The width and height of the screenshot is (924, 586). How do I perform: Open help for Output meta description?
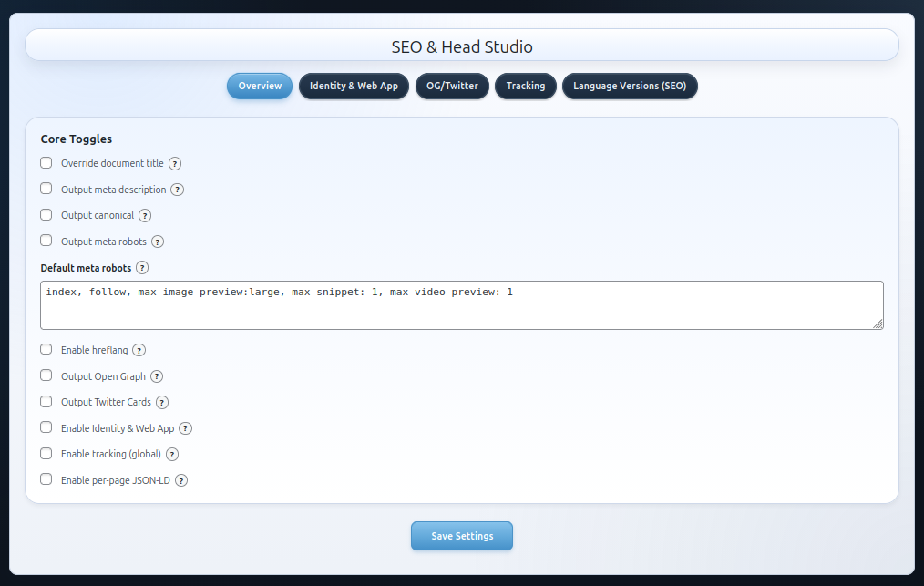tap(178, 190)
